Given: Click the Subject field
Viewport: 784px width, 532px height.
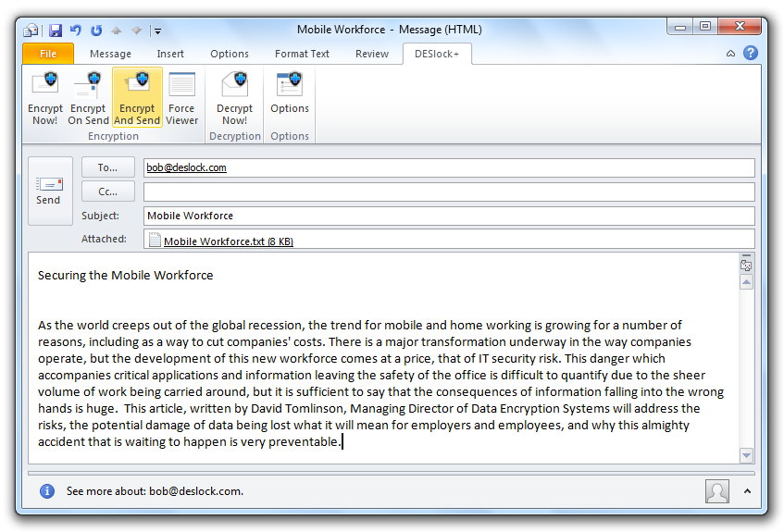Looking at the screenshot, I should click(x=449, y=216).
